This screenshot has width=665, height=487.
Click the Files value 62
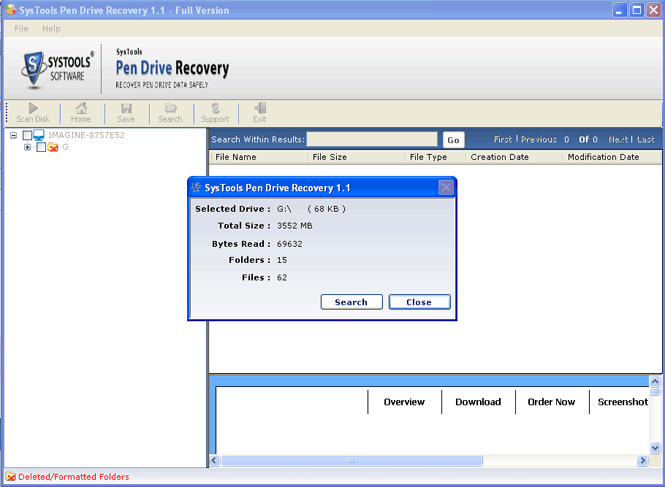(282, 277)
